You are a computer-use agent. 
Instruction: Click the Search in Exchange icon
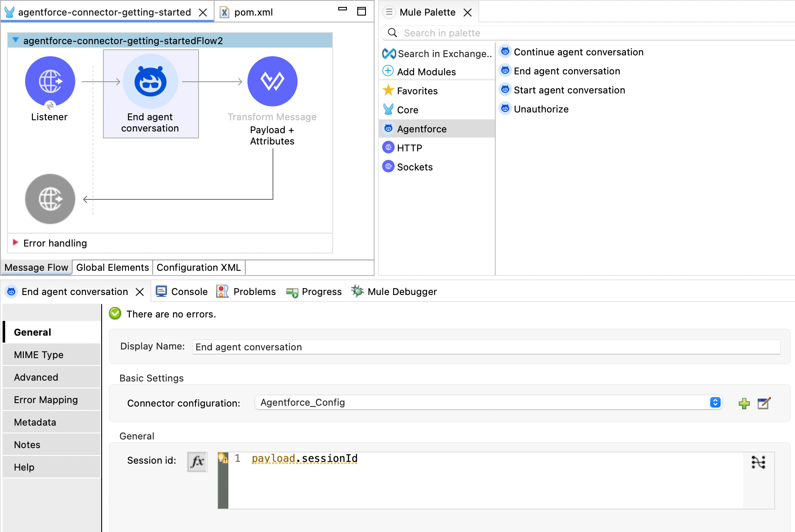pyautogui.click(x=389, y=54)
